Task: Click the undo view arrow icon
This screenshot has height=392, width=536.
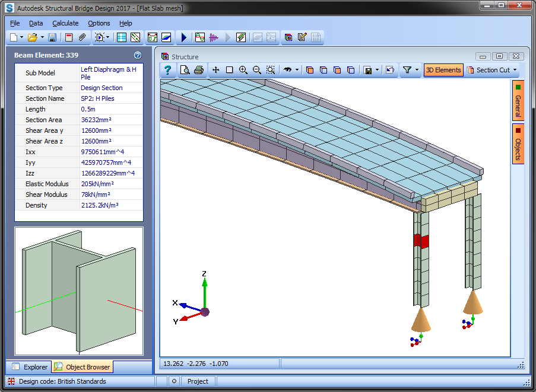Action: [390, 70]
